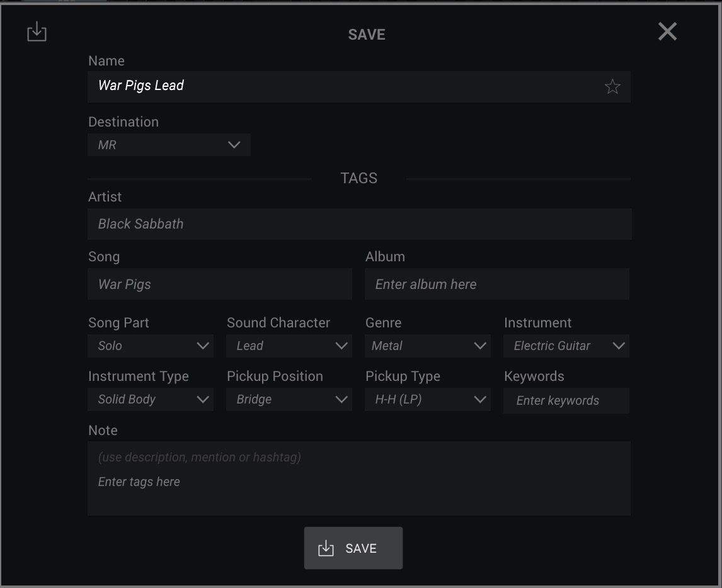Edit the Name field 'War Pigs Lead'
Viewport: 722px width, 588px height.
pos(358,86)
